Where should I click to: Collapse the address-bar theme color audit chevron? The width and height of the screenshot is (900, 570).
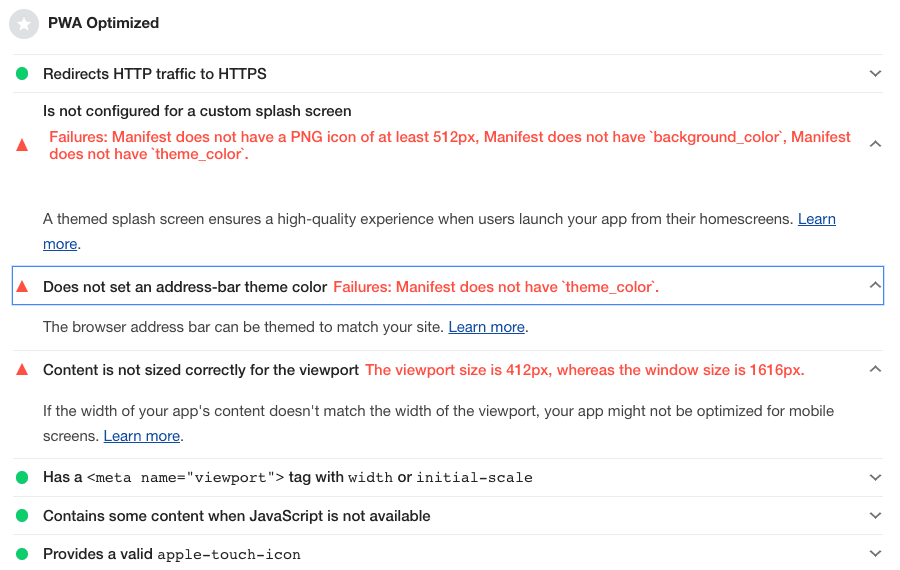tap(875, 285)
